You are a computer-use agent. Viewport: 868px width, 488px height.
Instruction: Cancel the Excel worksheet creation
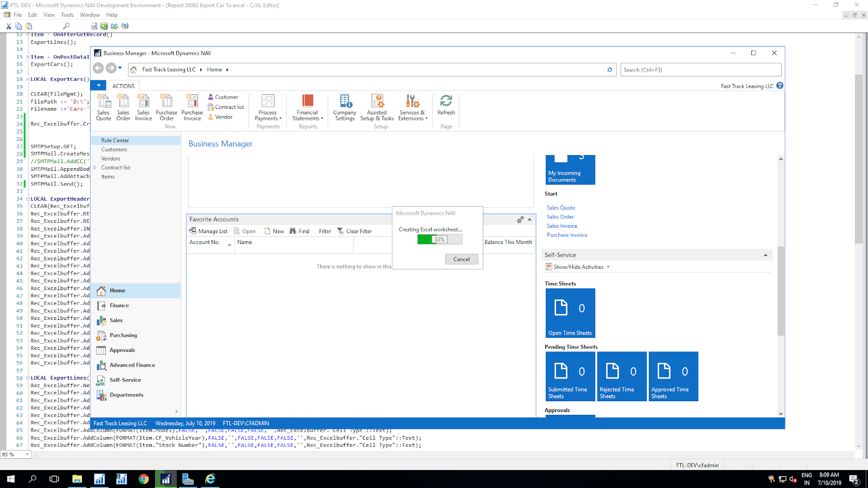(x=462, y=259)
